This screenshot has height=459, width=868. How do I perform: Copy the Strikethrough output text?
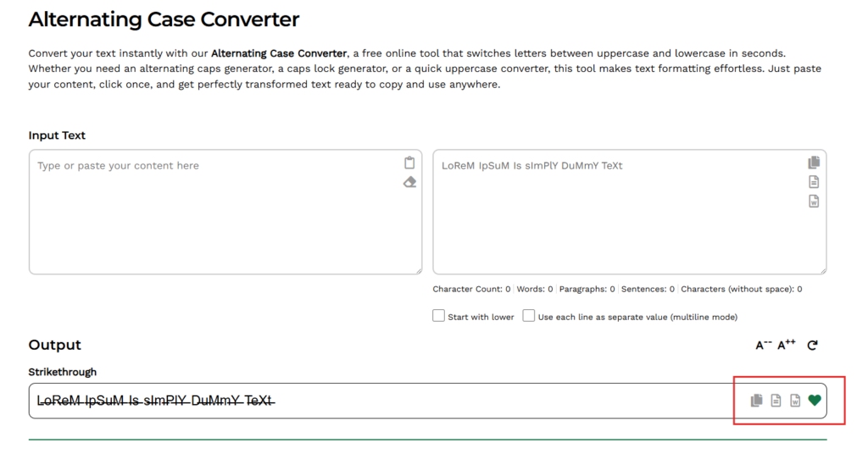point(756,401)
